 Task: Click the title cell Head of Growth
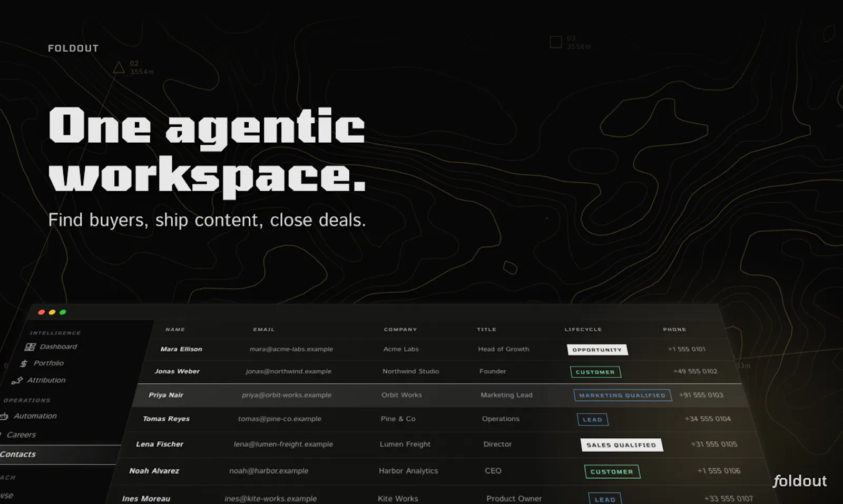click(504, 349)
